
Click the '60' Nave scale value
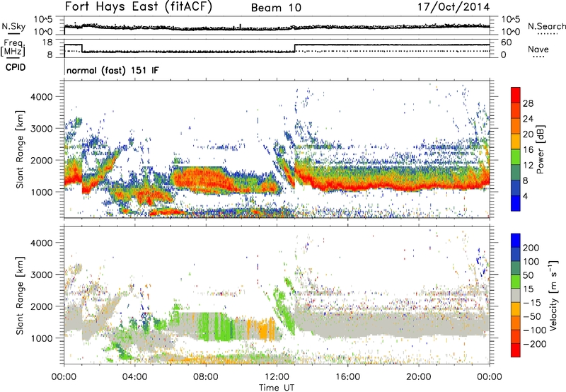pyautogui.click(x=507, y=42)
